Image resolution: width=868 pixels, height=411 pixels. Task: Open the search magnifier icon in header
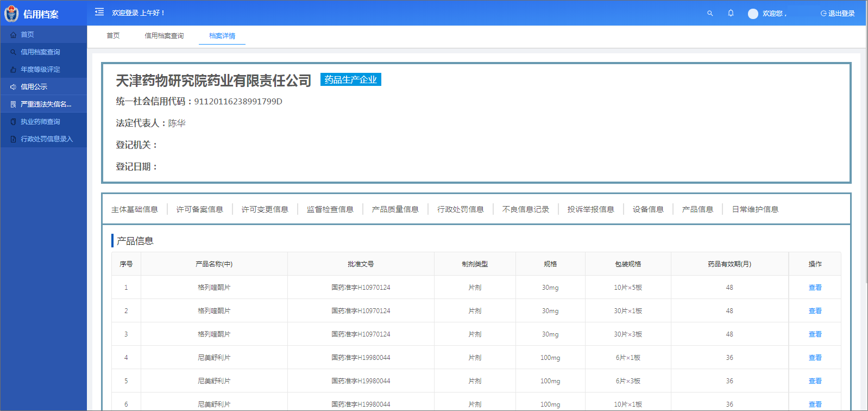pos(710,13)
